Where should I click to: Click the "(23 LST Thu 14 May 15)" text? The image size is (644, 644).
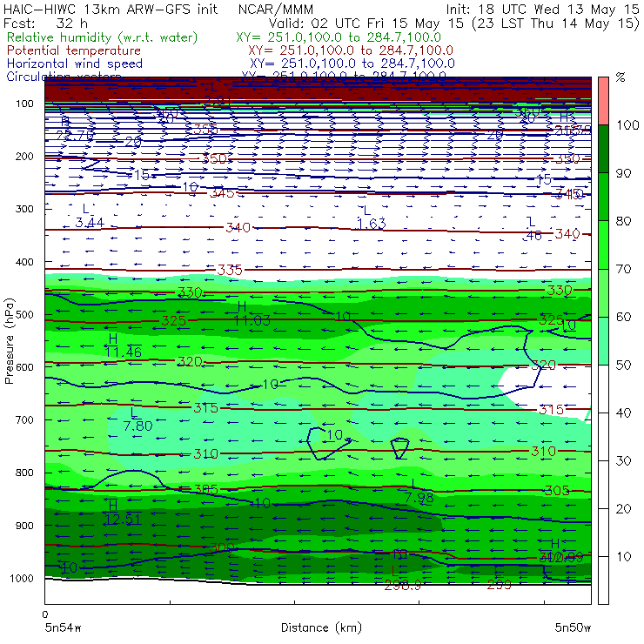click(556, 23)
